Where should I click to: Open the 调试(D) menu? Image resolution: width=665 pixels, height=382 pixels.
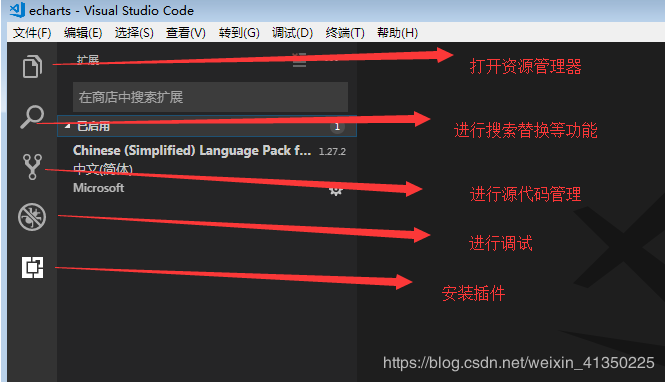(292, 33)
